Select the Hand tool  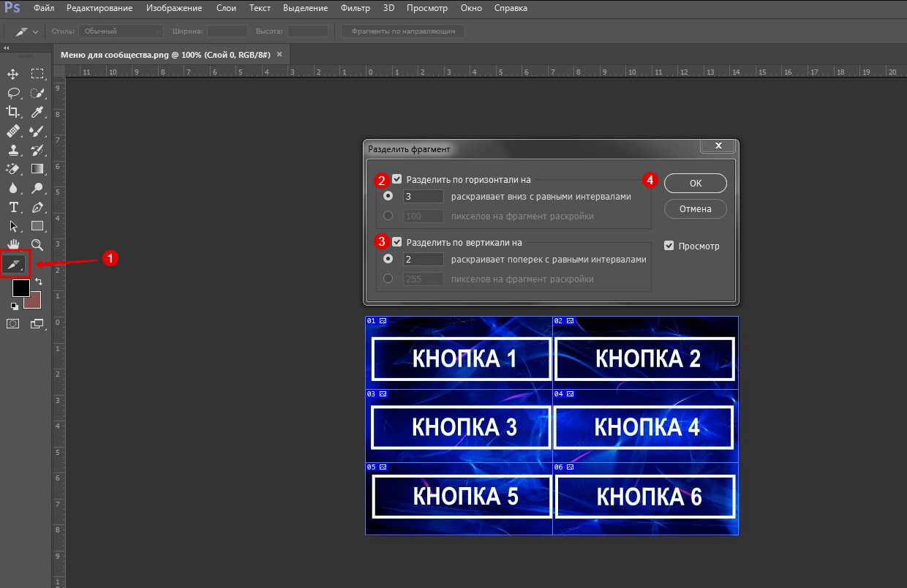click(x=13, y=244)
